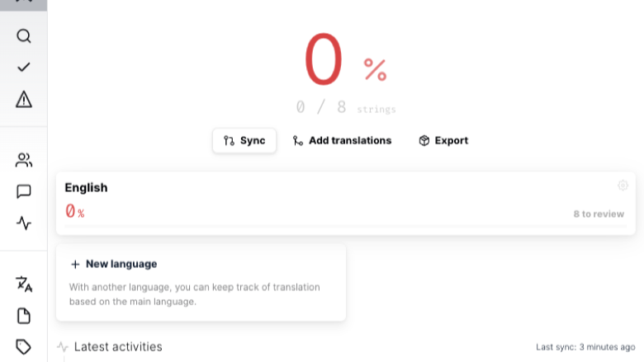Viewport: 644px width, 362px height.
Task: Click the large 0 % progress indicator
Action: pos(345,59)
